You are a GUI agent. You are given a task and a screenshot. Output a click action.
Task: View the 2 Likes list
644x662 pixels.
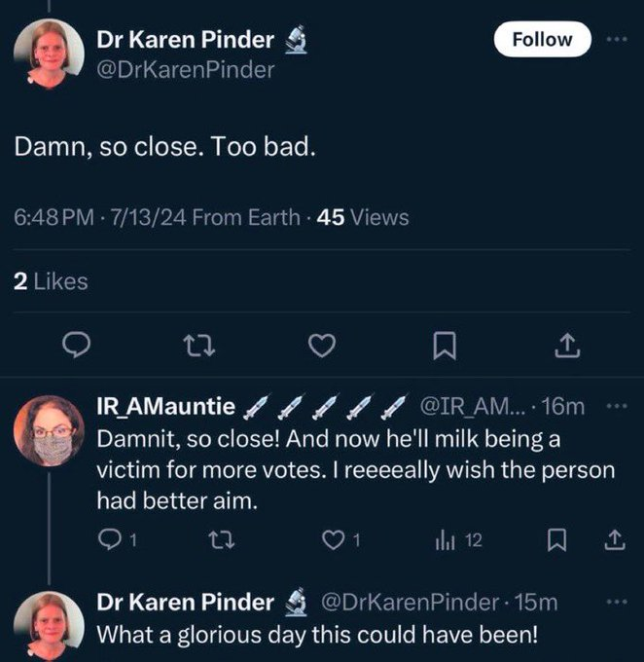coord(51,281)
